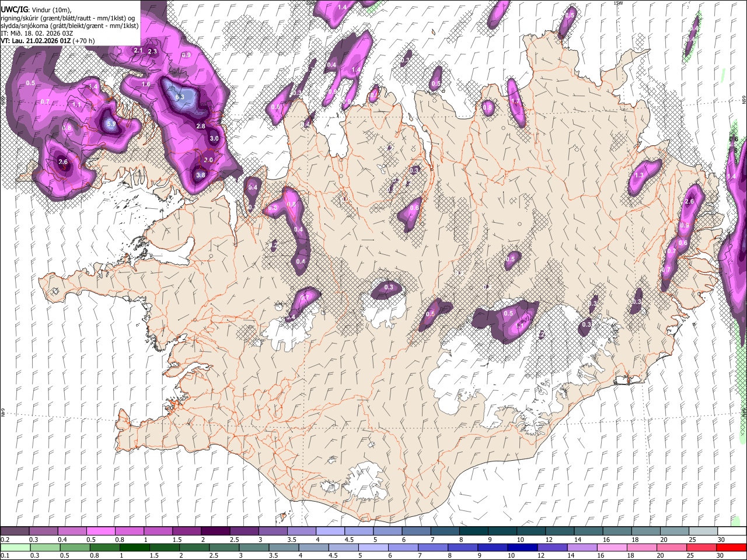Click the 2.1 value label on the map
Screen dimensions: 747x560
(x=138, y=51)
